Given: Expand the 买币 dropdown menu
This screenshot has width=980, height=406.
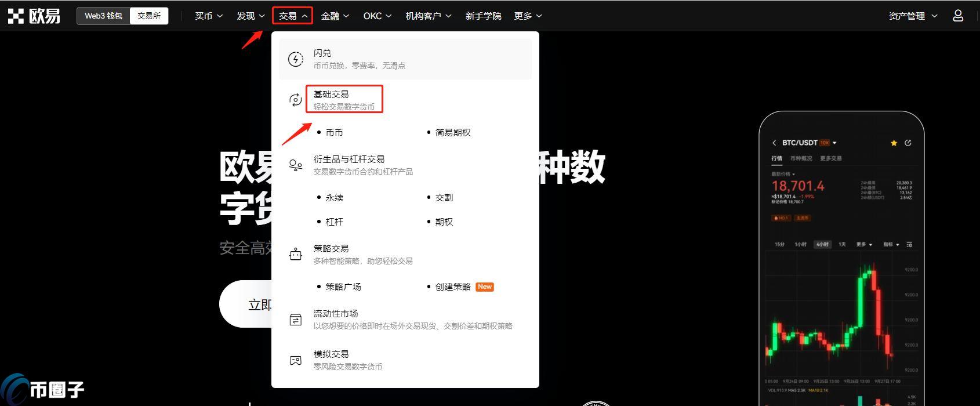Looking at the screenshot, I should pyautogui.click(x=209, y=16).
